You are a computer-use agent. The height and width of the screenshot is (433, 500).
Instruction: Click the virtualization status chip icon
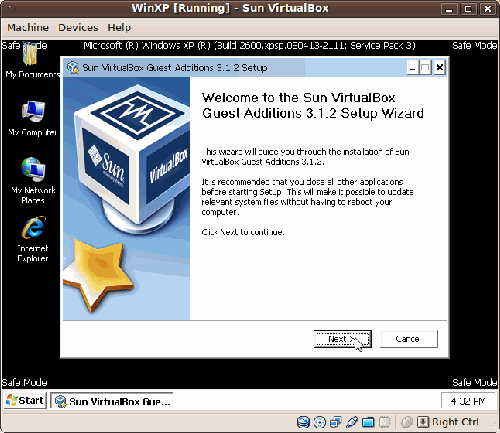coord(384,422)
